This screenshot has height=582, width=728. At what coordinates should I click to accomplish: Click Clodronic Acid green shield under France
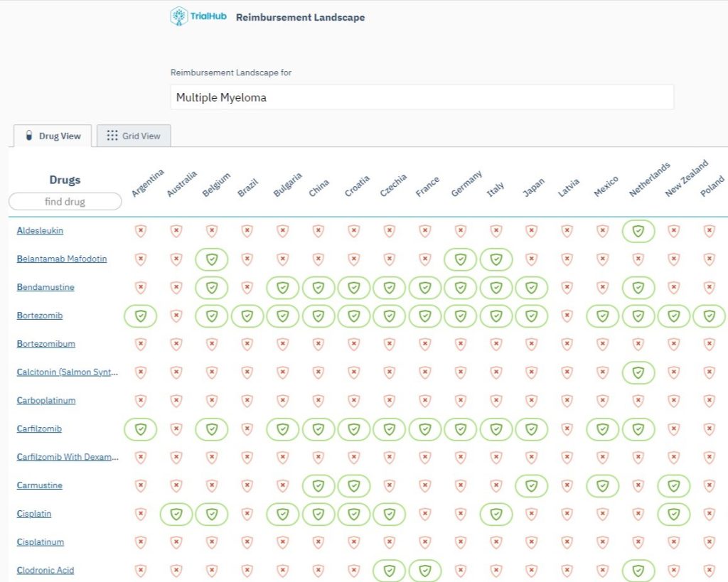click(x=424, y=571)
